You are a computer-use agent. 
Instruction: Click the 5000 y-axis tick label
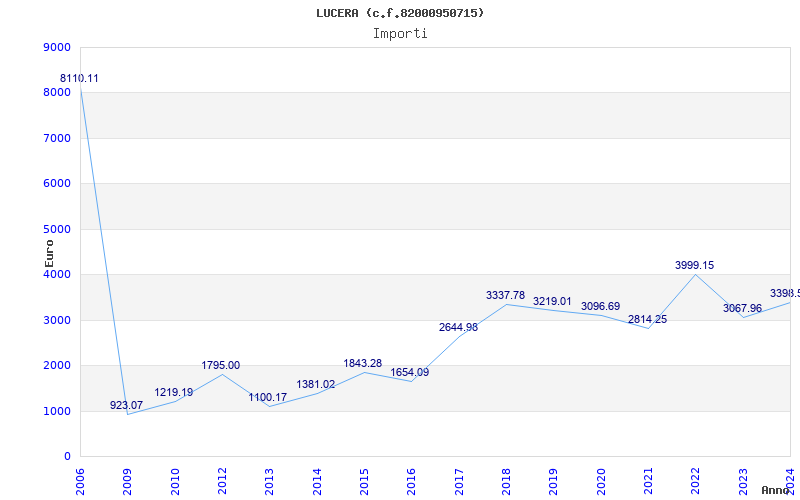(57, 230)
